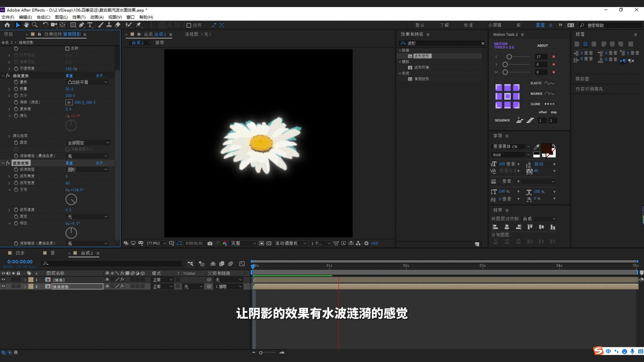Toggle the 对齐 snapping checkbox in toolbar

[189, 25]
